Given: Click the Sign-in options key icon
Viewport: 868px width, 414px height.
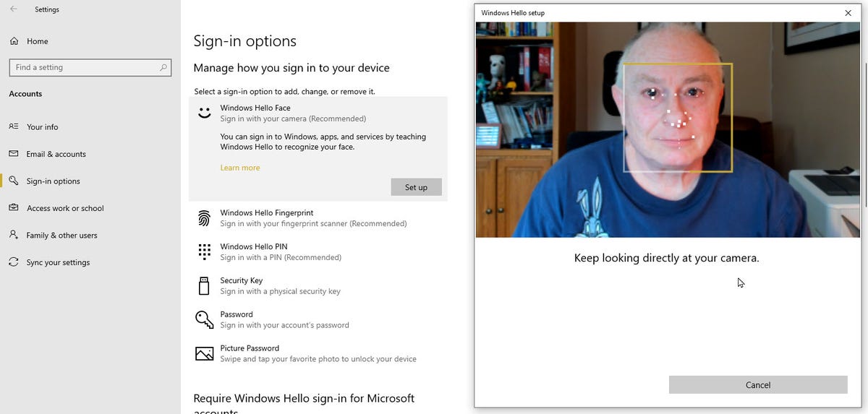Looking at the screenshot, I should pyautogui.click(x=14, y=181).
